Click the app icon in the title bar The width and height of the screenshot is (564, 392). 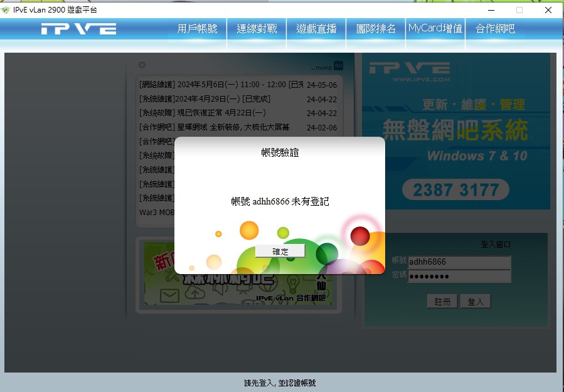click(6, 9)
